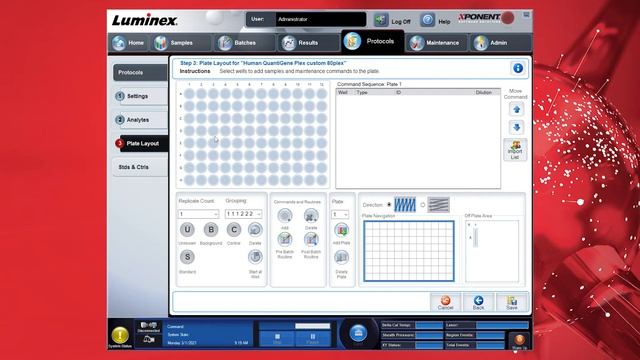Screen dimensions: 640x360
Task: Click the well Delete icon
Action: [255, 229]
